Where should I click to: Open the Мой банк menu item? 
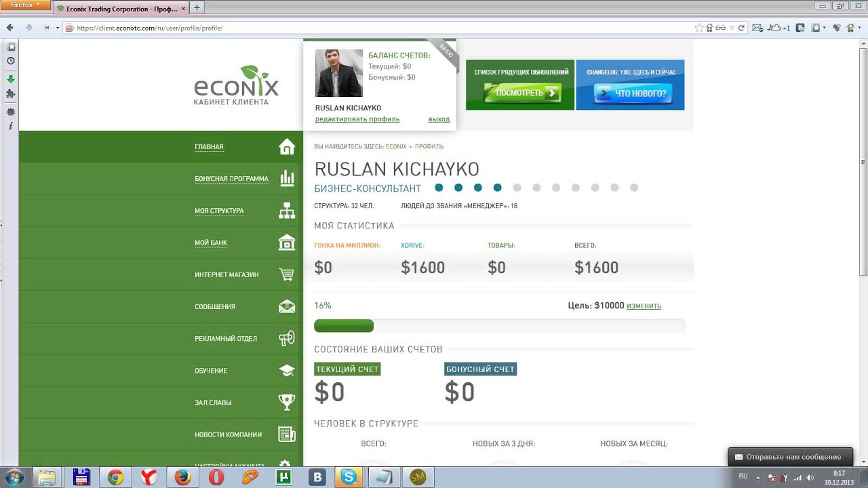211,243
